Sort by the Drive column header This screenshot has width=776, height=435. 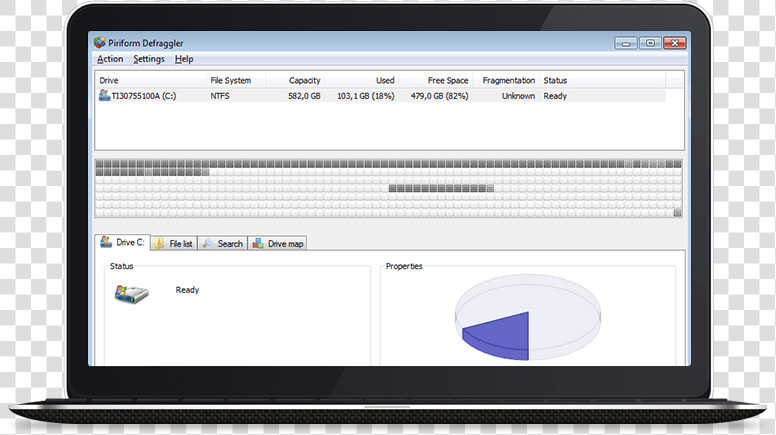pos(151,80)
